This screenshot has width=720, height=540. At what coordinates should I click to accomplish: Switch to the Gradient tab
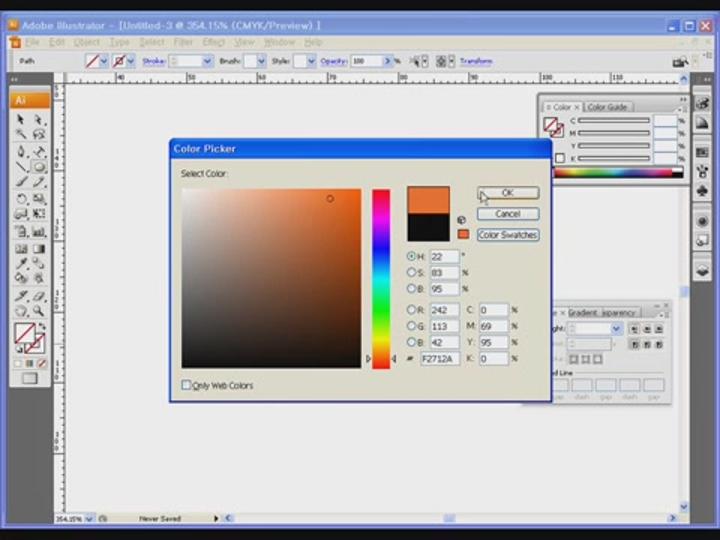click(x=582, y=312)
